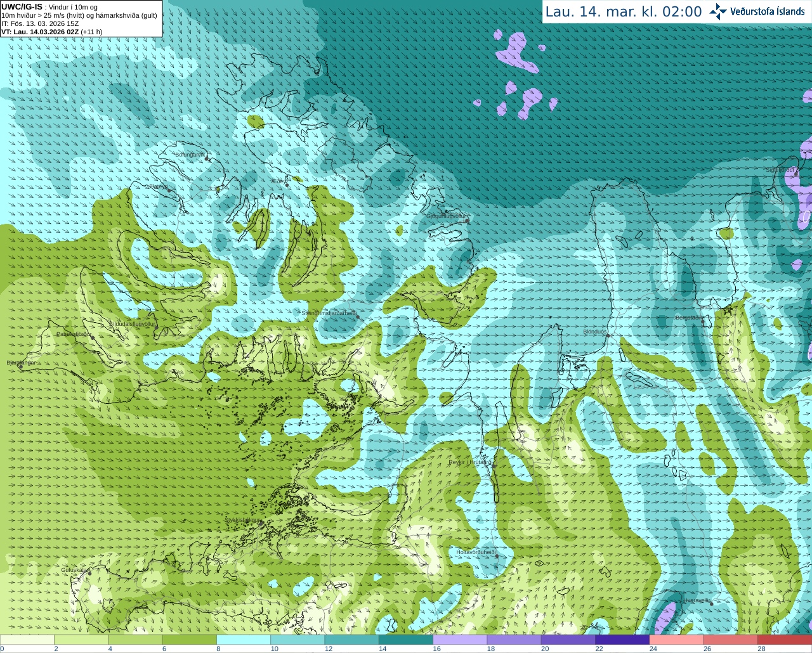Click the 2–4 m/s light green legend swatch
Image resolution: width=812 pixels, height=653 pixels.
(81, 640)
